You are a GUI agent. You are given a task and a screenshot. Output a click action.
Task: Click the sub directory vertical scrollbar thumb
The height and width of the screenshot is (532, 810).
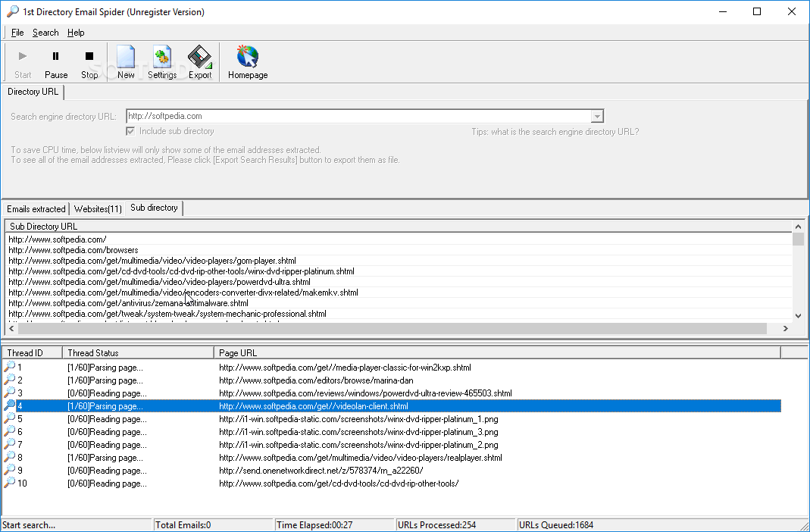[798, 239]
